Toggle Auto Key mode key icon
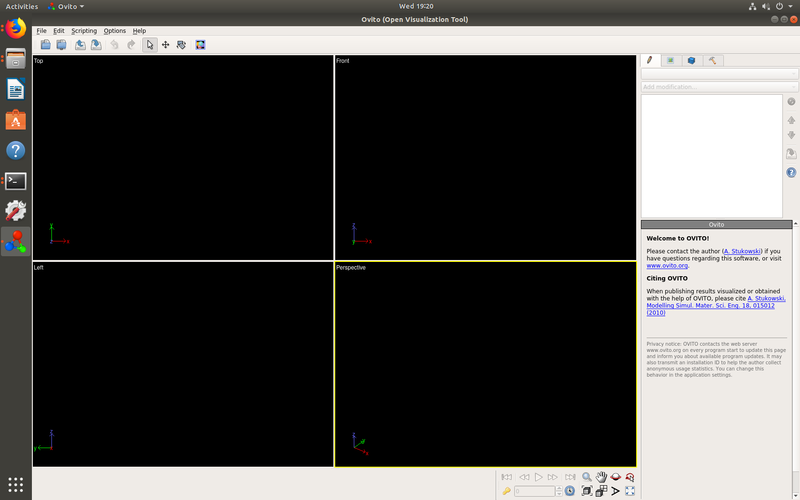800x500 pixels. pos(506,491)
